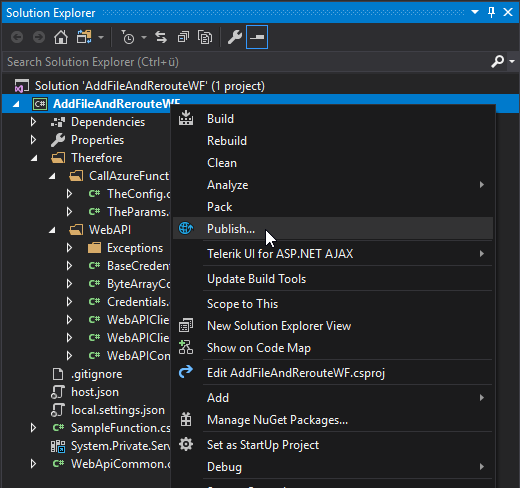This screenshot has height=488, width=520.
Task: Select the Credentials file
Action: coord(138,302)
